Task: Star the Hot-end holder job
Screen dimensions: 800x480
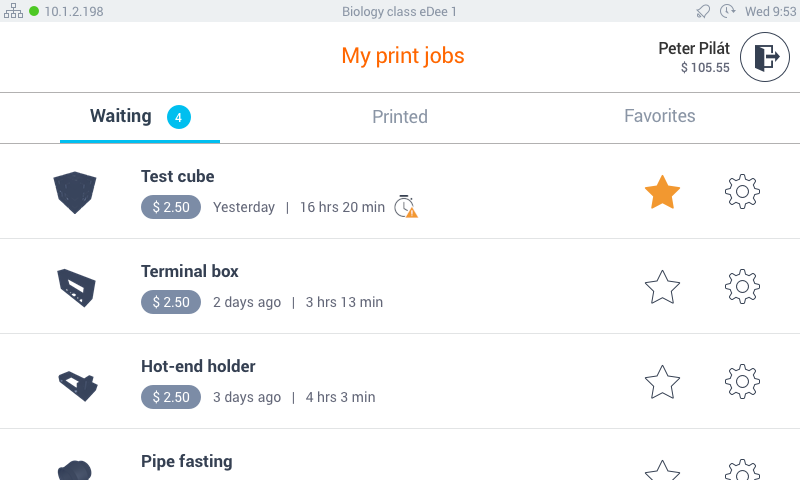Action: tap(662, 383)
